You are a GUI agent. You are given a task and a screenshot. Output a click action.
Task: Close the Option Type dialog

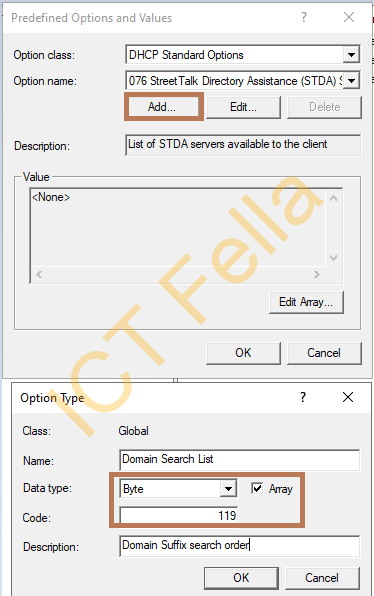pyautogui.click(x=347, y=397)
